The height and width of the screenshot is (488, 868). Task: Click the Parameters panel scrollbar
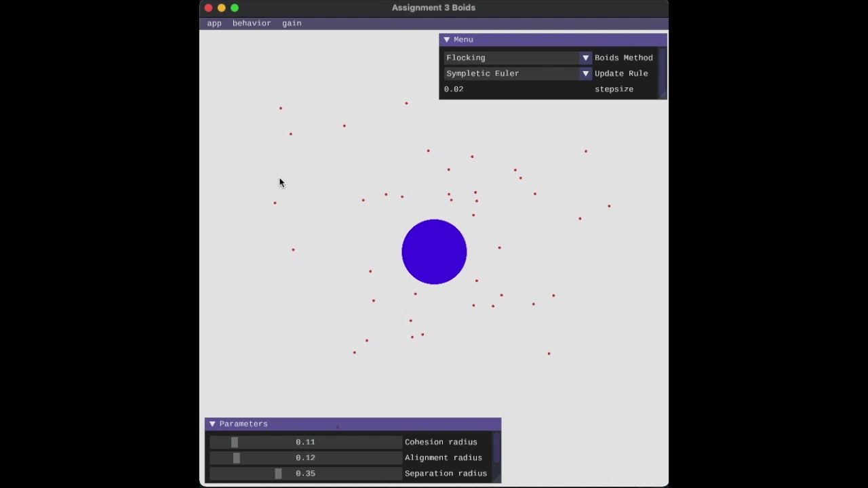pyautogui.click(x=496, y=447)
